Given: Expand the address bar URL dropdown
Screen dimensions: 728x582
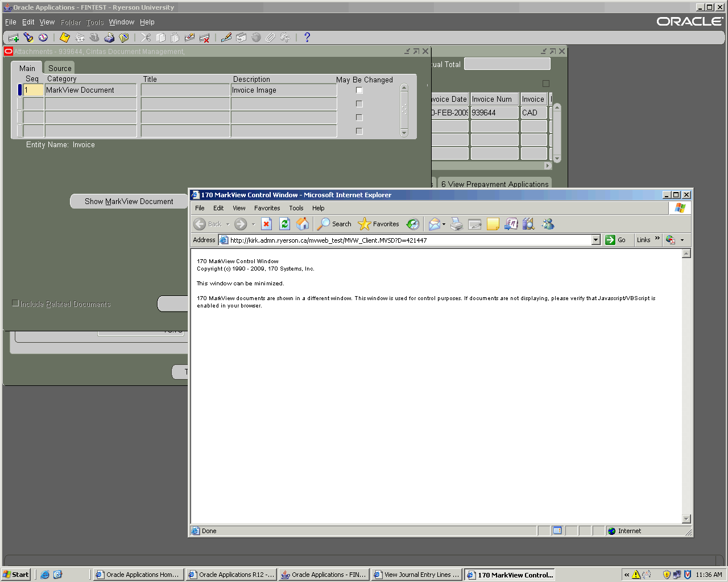Looking at the screenshot, I should 595,240.
